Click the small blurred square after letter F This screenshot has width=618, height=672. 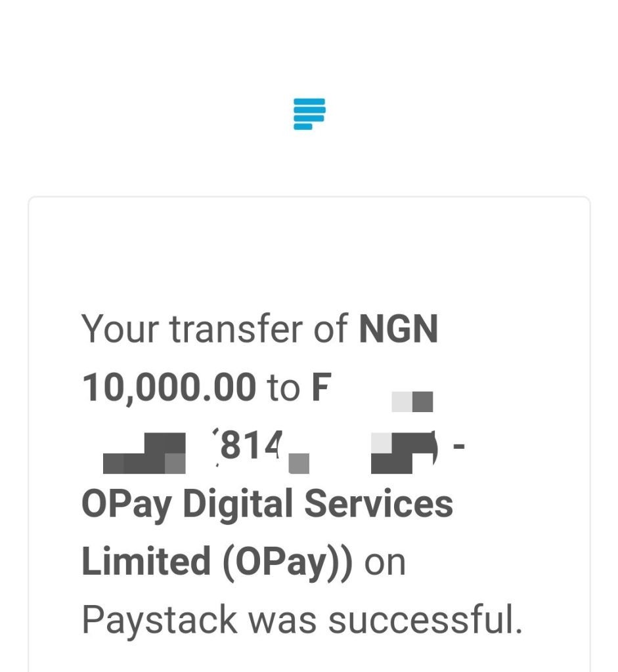pyautogui.click(x=412, y=402)
